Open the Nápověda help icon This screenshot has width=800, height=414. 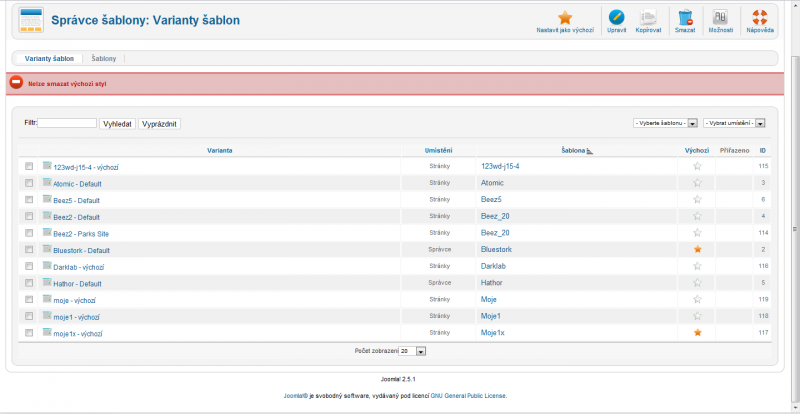(759, 17)
